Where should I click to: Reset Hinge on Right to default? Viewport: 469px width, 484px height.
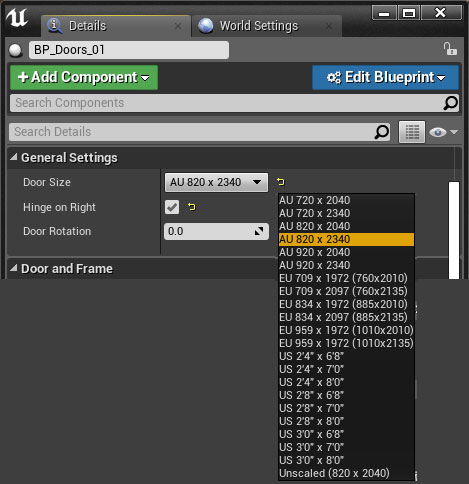point(192,207)
